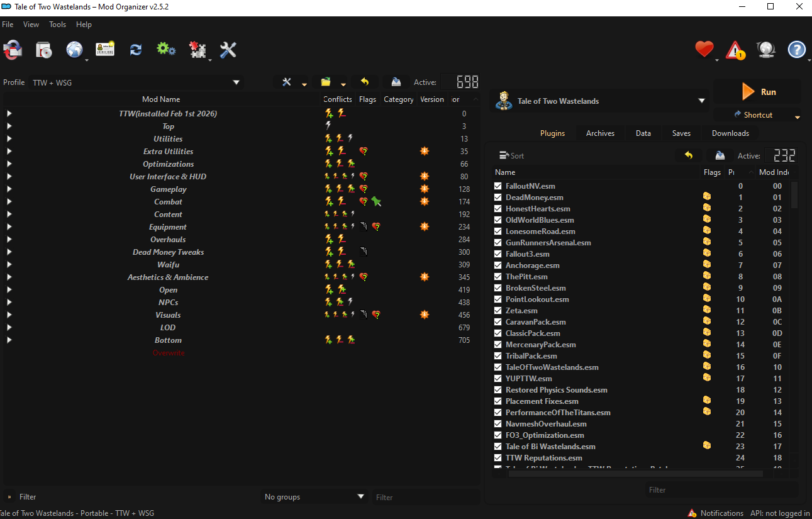This screenshot has height=519, width=812.
Task: Click the archive flag icon for DeadMoney.esm
Action: point(707,197)
